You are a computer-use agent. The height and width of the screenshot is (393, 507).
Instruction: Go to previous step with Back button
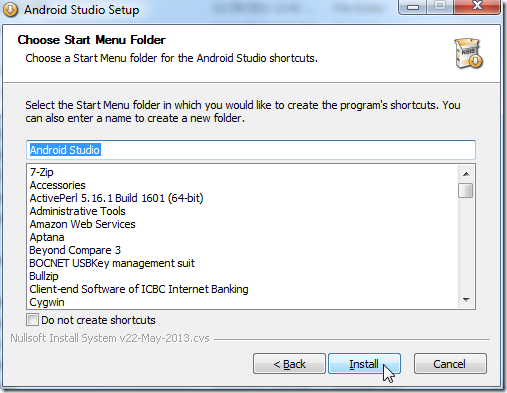(289, 364)
